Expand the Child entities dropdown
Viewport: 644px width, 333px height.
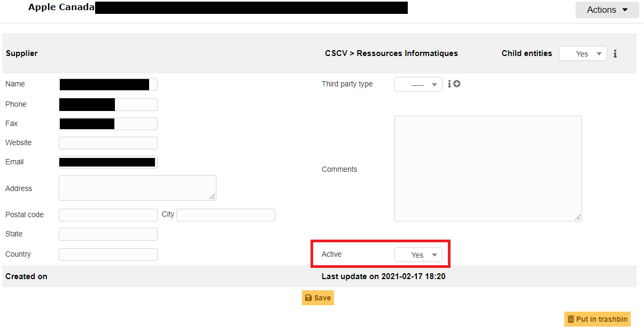click(x=583, y=53)
